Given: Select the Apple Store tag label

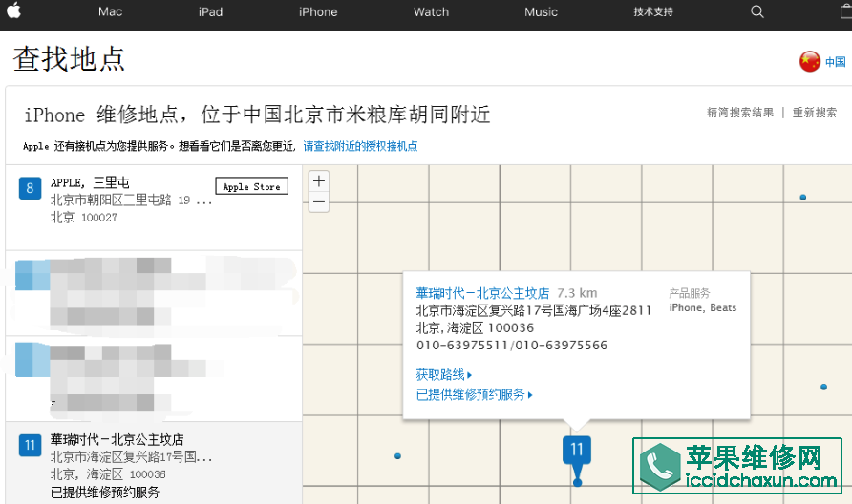Looking at the screenshot, I should tap(251, 186).
